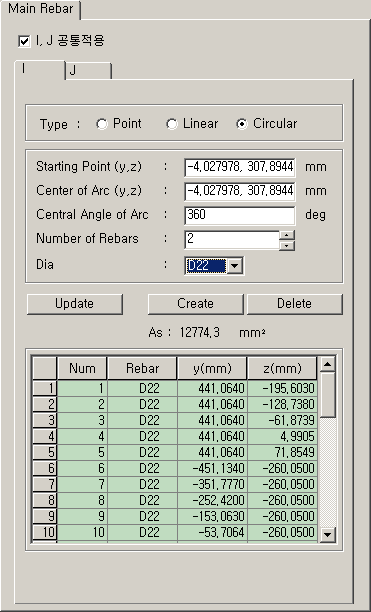Toggle the I, J 공통적용 checkbox
Viewport: 371px width, 612px height.
tap(24, 41)
